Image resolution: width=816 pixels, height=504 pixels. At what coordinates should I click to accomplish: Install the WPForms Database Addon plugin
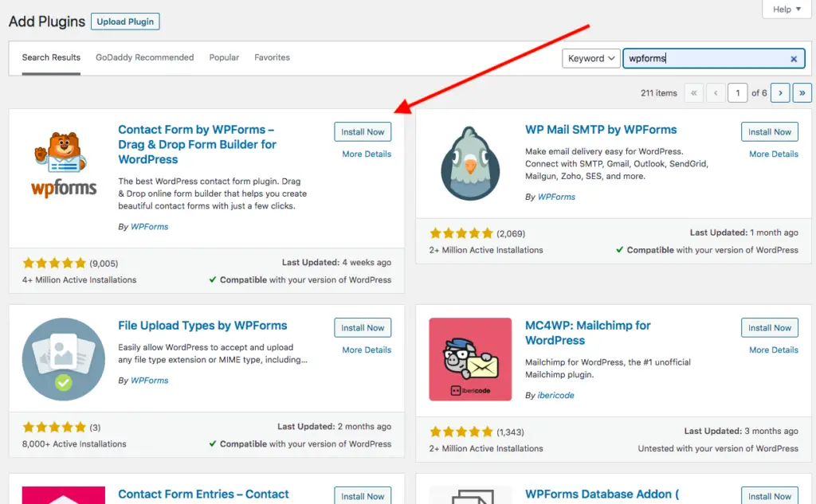[770, 496]
